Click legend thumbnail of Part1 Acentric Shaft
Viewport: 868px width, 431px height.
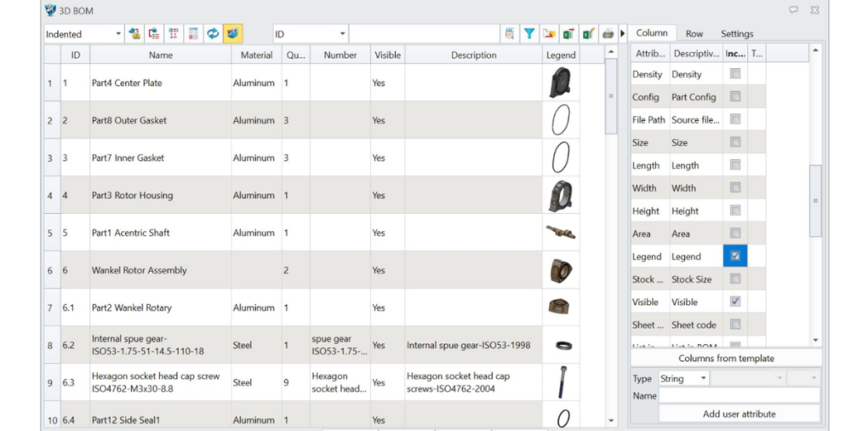(561, 233)
